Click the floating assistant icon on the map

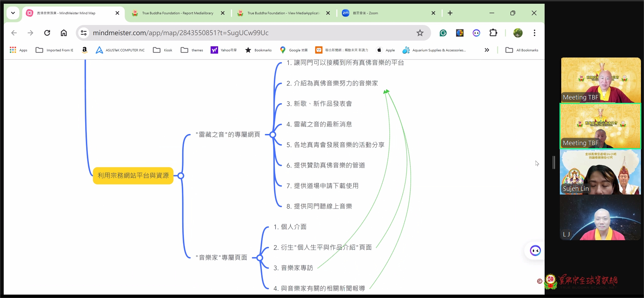(x=535, y=251)
